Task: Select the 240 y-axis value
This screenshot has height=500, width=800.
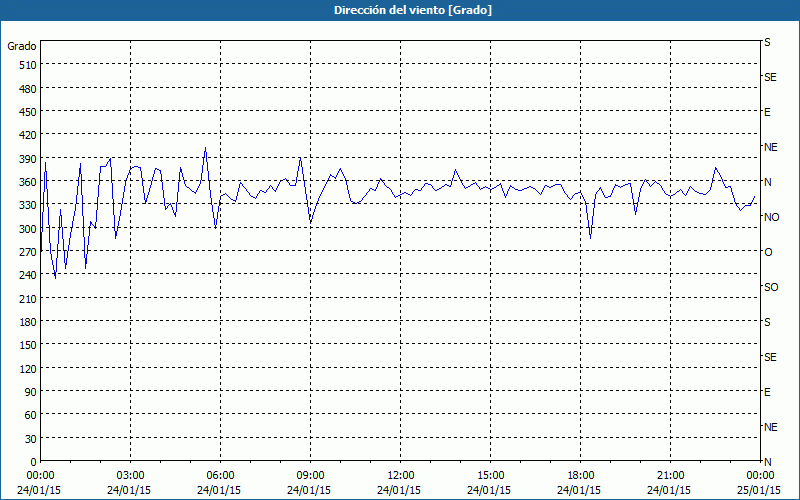Action: pyautogui.click(x=29, y=275)
